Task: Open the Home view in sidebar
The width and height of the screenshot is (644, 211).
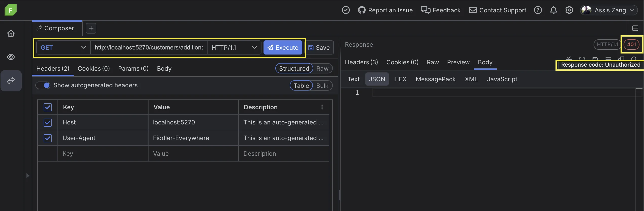Action: 11,33
